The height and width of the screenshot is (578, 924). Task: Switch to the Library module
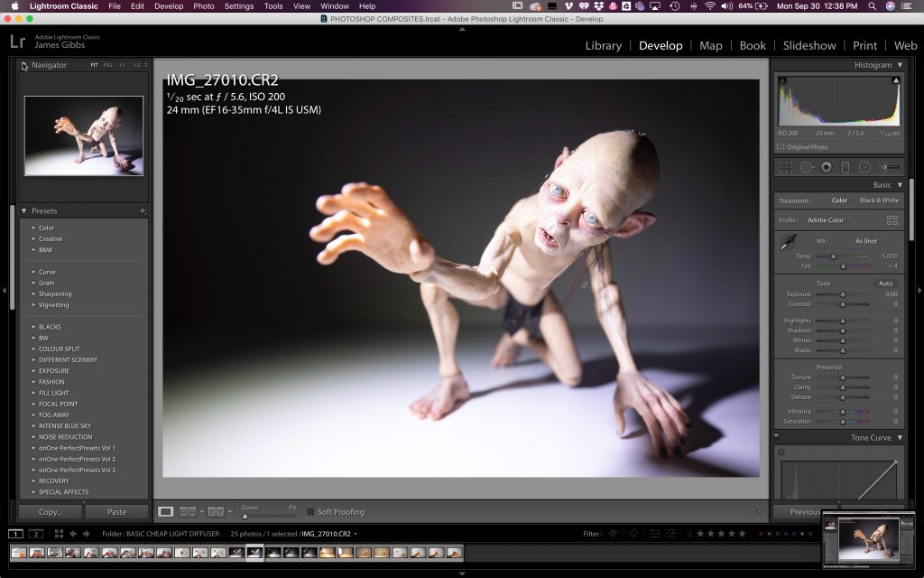point(604,45)
